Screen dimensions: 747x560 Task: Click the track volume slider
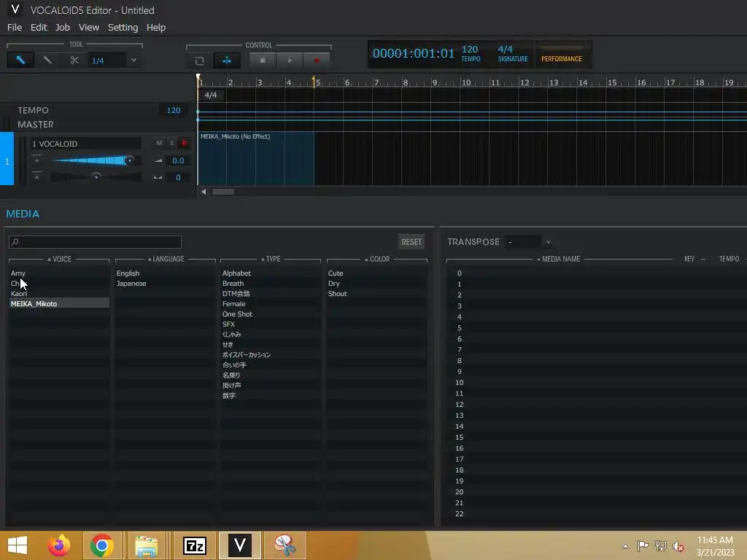click(x=96, y=160)
